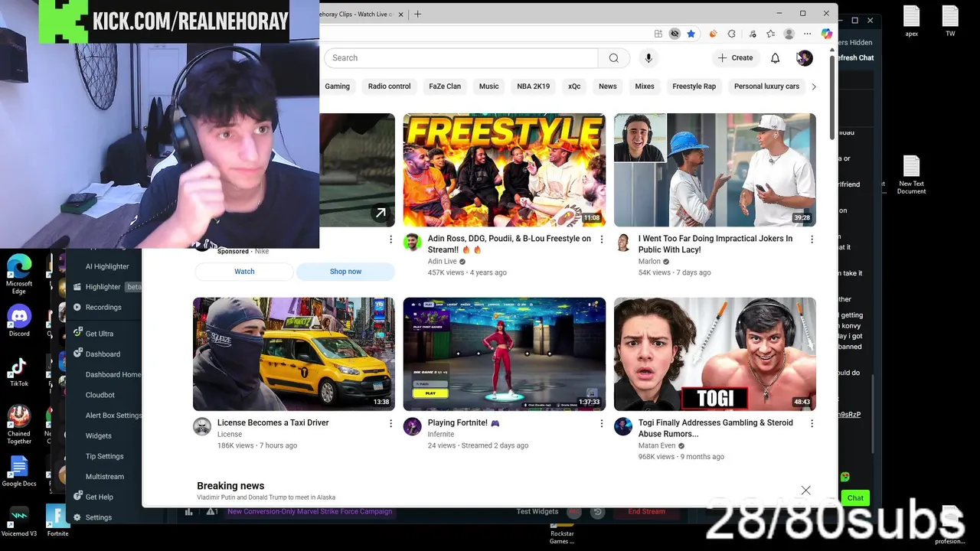980x551 pixels.
Task: Close the Nehoray Clips browser tab
Action: coord(400,14)
